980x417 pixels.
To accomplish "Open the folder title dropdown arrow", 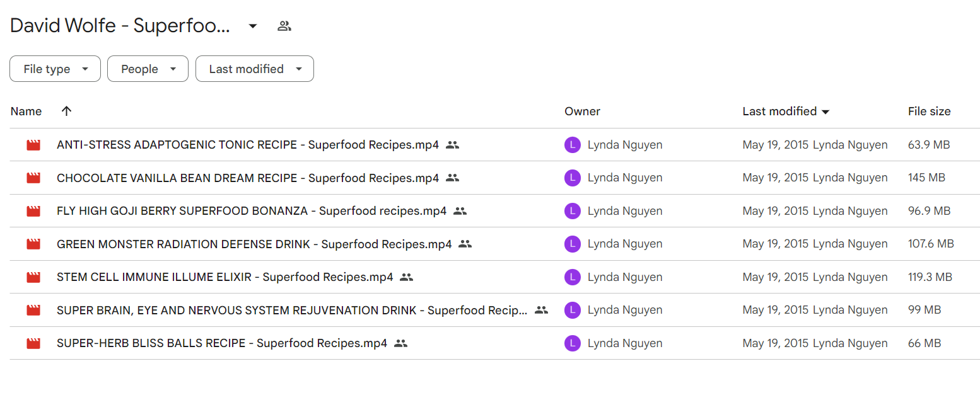I will point(252,26).
